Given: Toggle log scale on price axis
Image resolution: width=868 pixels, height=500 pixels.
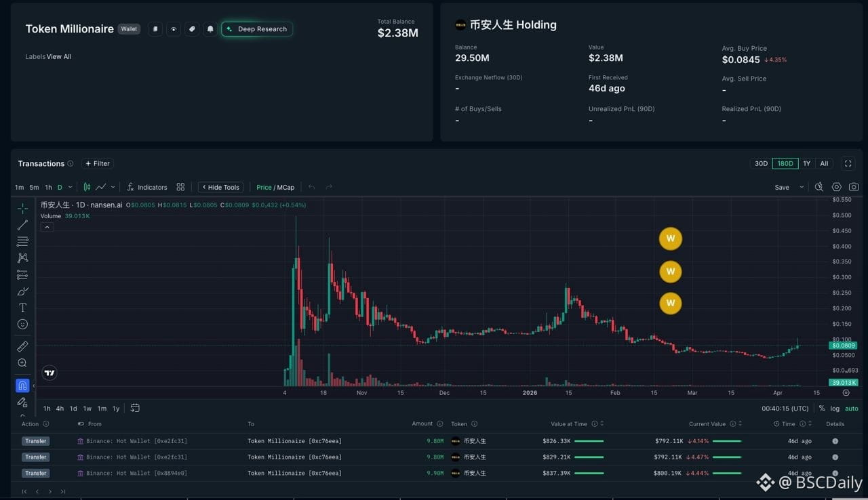Looking at the screenshot, I should [835, 409].
